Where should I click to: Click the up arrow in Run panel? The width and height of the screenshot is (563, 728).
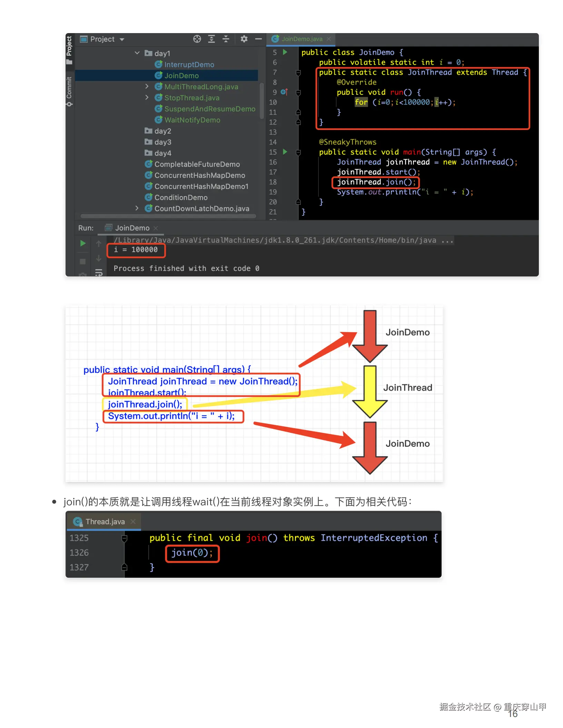99,244
